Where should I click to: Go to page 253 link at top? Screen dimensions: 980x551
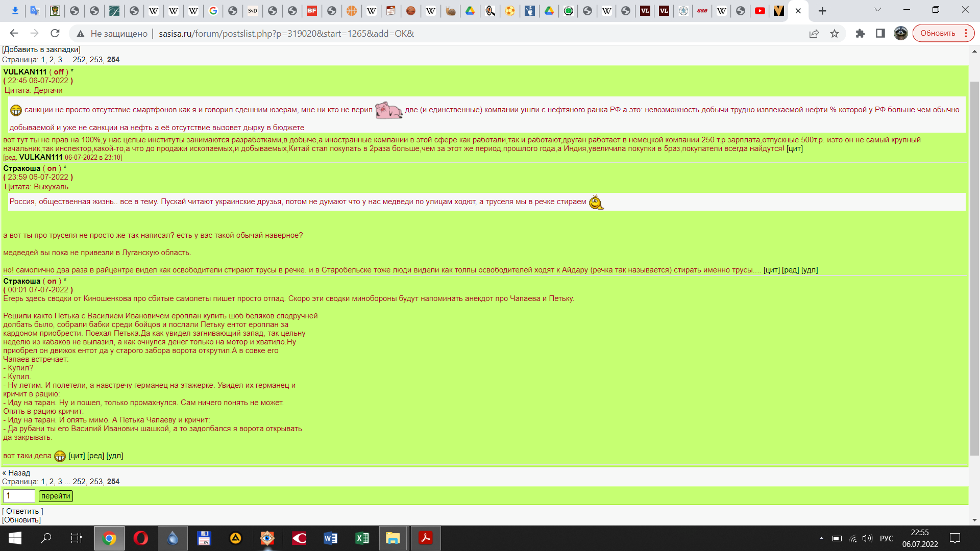[x=96, y=60]
